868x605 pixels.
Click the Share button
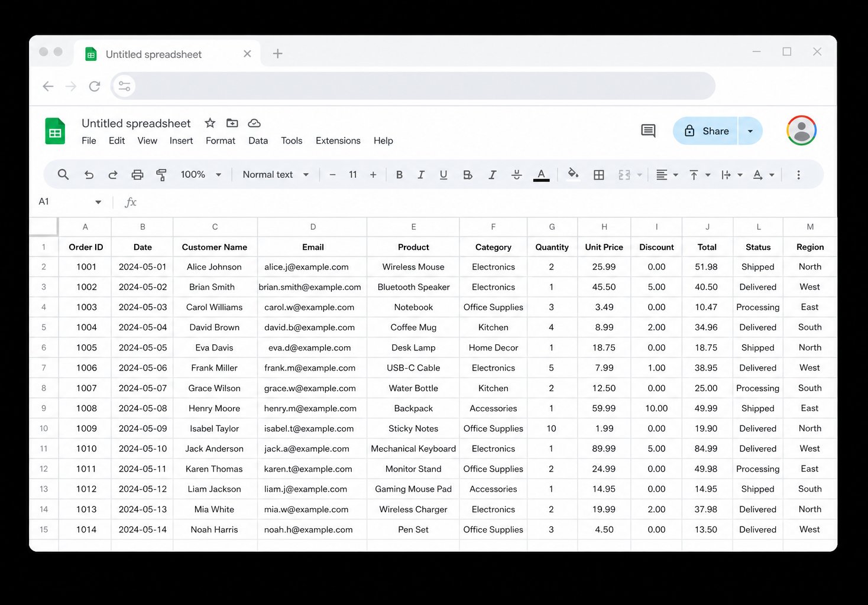pos(705,131)
